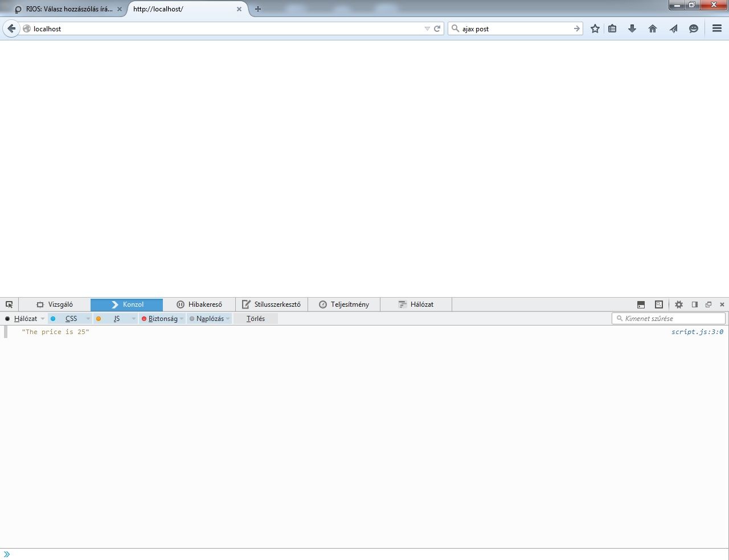Select the "The price is 25" log message
Screen dimensions: 729x560
click(x=55, y=332)
